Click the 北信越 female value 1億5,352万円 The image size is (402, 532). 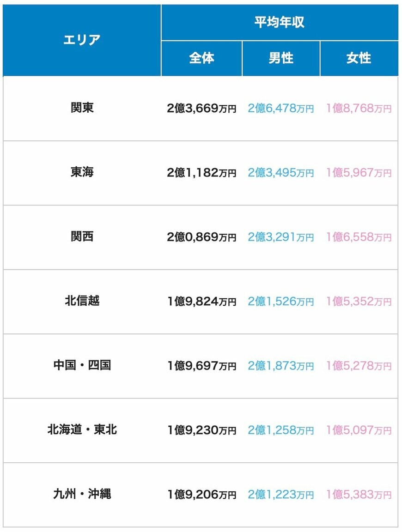click(359, 302)
